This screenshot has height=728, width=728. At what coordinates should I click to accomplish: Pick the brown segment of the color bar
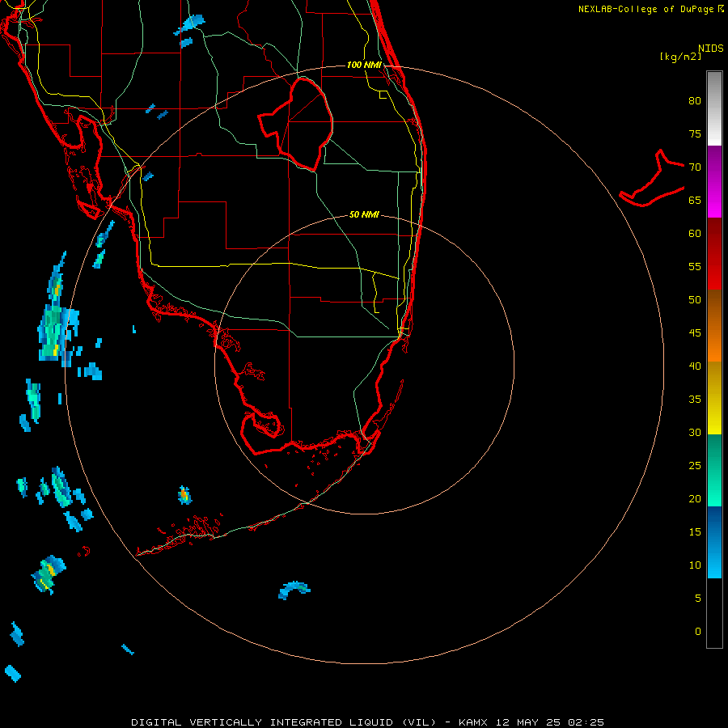pyautogui.click(x=714, y=308)
